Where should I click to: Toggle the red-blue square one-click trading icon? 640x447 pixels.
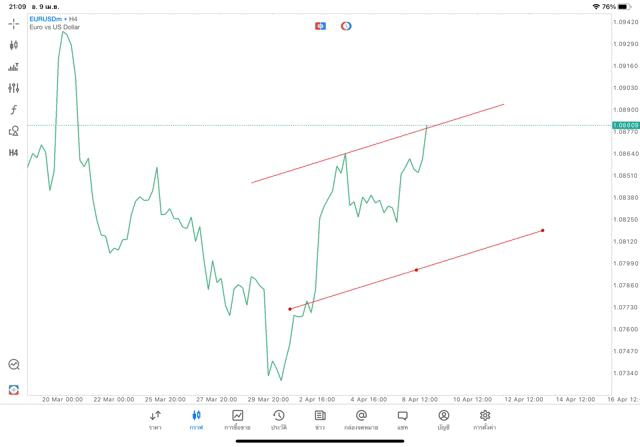tap(320, 25)
